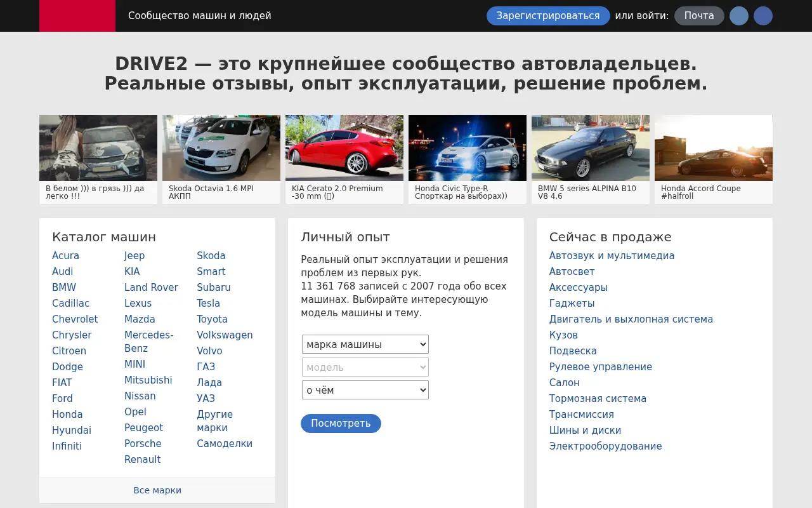This screenshot has width=812, height=508.
Task: Click the dark-blue circular login icon
Action: tap(763, 16)
